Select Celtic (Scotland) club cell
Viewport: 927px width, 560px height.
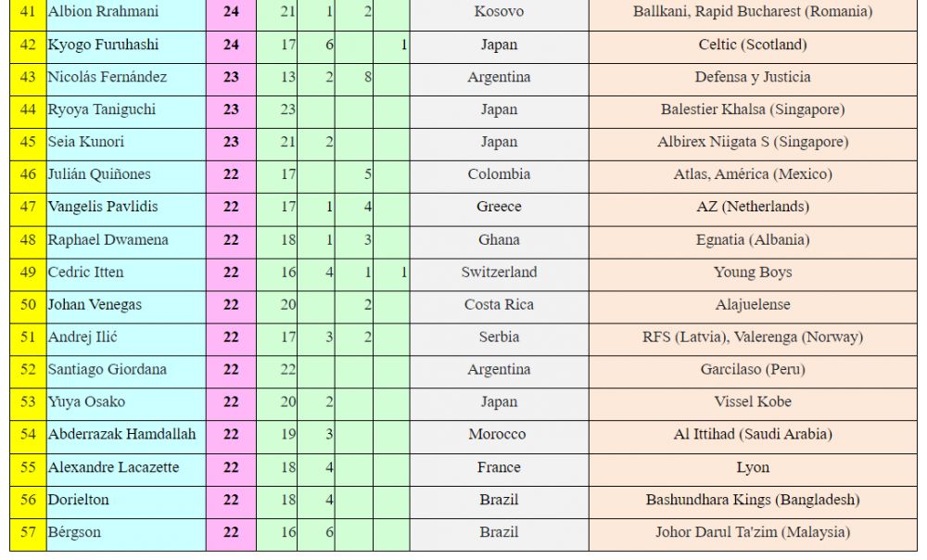coord(753,45)
